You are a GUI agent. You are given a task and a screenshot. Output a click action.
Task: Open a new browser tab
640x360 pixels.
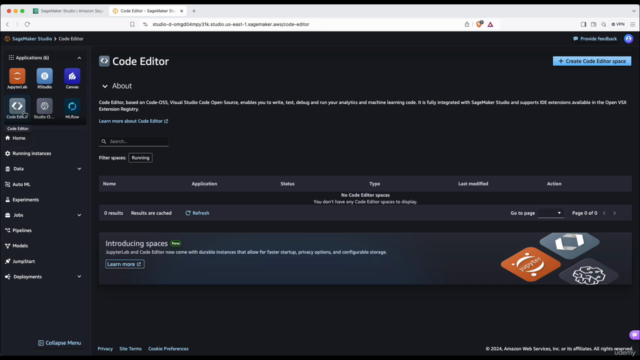[194, 11]
